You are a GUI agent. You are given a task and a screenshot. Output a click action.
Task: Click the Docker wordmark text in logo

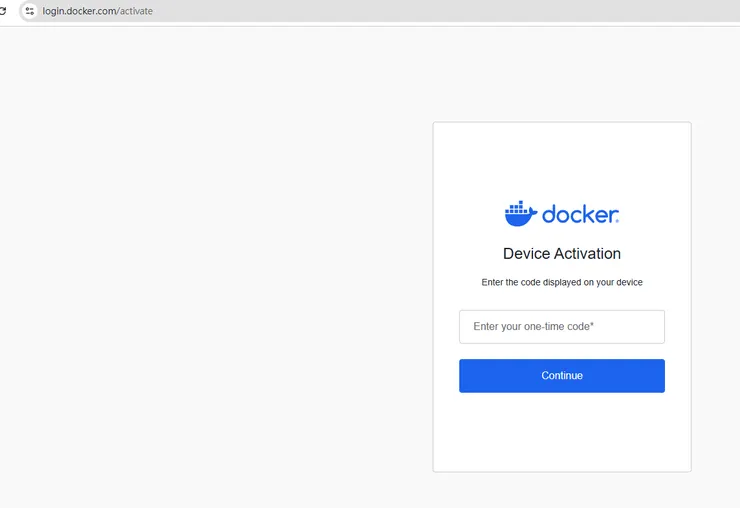point(580,214)
